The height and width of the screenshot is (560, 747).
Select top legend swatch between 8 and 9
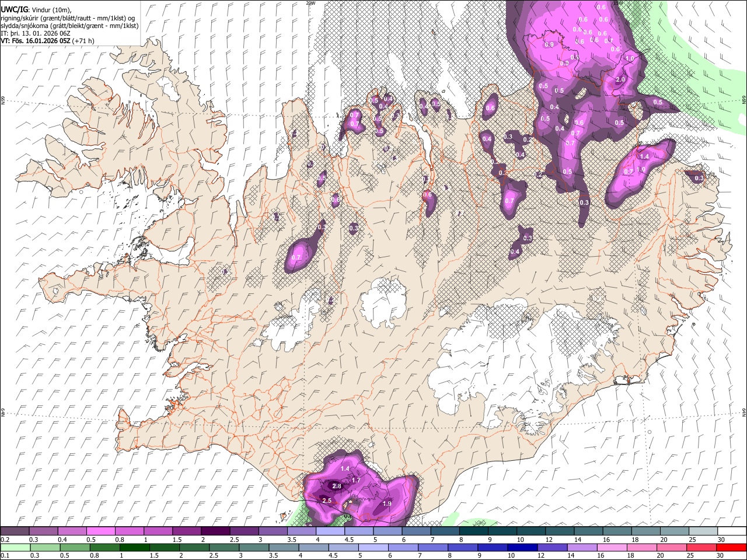click(x=474, y=531)
